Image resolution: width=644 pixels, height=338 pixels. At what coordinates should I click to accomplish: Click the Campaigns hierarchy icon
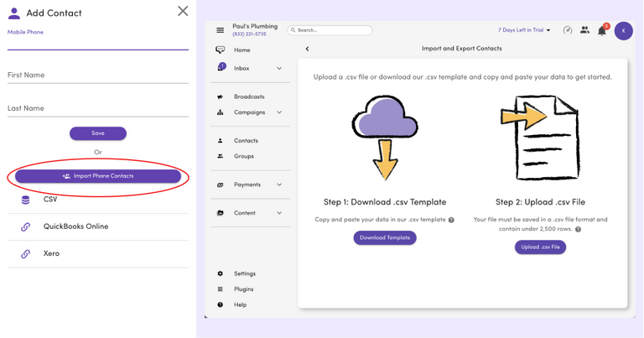(x=221, y=112)
